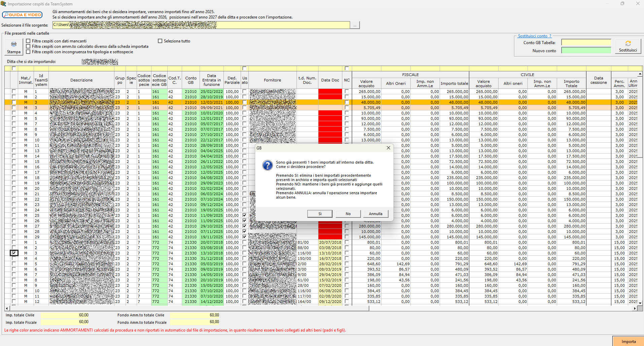Image resolution: width=644 pixels, height=346 pixels.
Task: Click the Sostituisci refresh icon button
Action: point(628,46)
